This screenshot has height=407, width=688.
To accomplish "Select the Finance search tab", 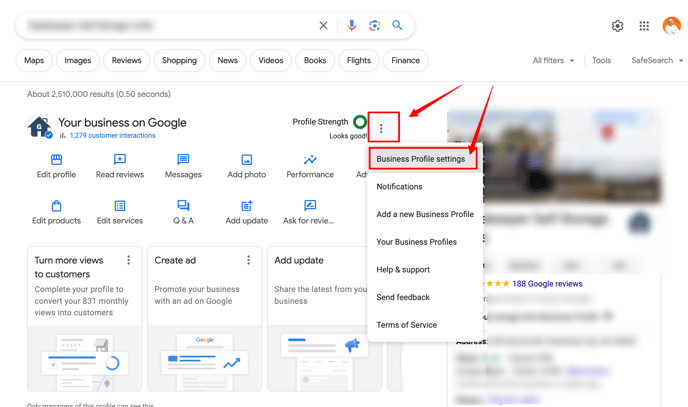I will click(x=405, y=61).
